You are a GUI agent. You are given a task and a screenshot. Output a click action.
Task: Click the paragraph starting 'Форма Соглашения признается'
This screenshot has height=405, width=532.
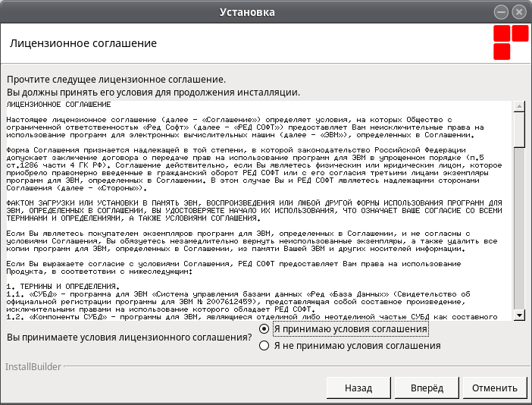[254, 169]
